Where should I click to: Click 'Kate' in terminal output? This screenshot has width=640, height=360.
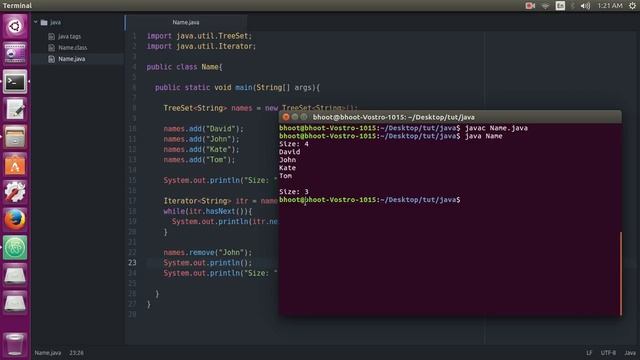coord(287,168)
